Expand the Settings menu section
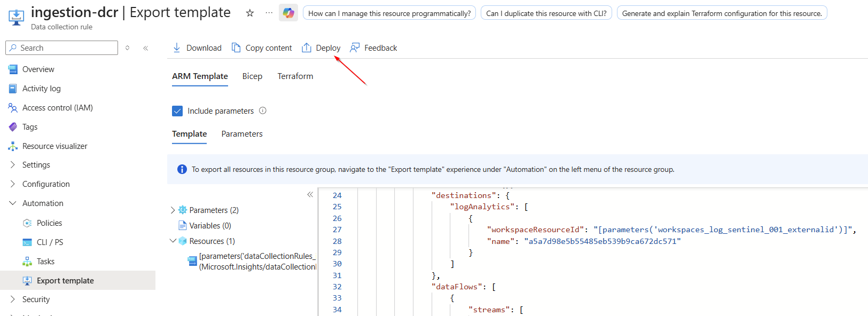Image resolution: width=868 pixels, height=316 pixels. coord(13,165)
